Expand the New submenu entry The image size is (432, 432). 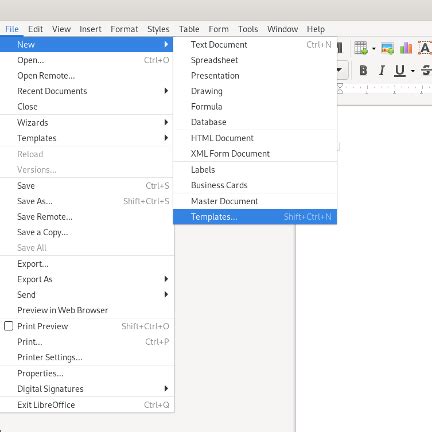[86, 44]
